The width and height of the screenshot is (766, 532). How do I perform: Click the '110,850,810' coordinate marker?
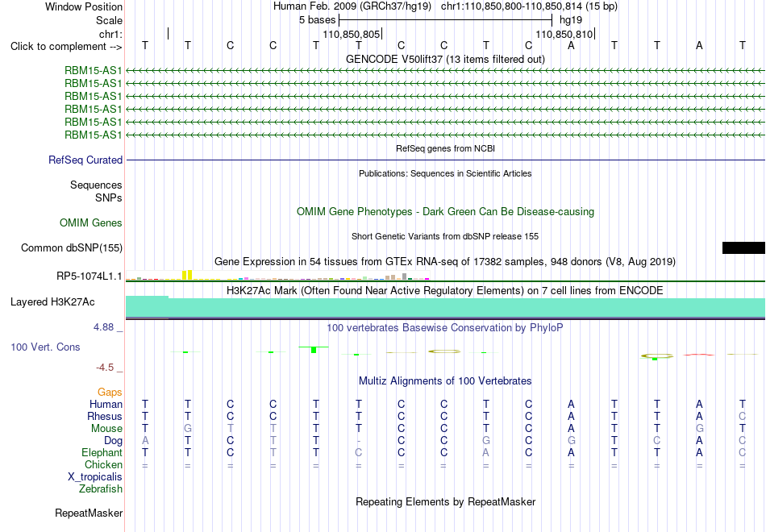564,34
